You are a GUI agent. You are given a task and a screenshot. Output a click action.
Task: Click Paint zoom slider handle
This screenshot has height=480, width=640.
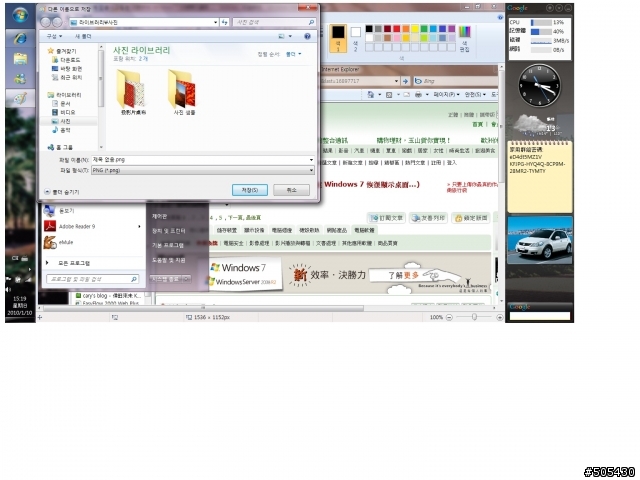[x=474, y=317]
